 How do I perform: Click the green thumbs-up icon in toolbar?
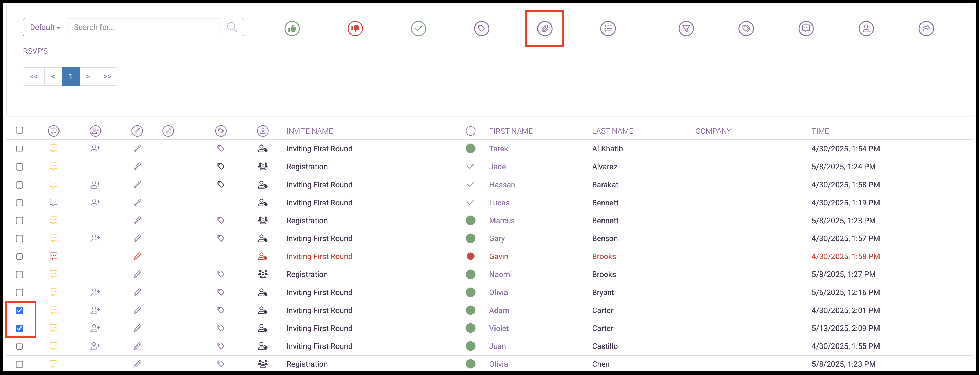(x=292, y=29)
